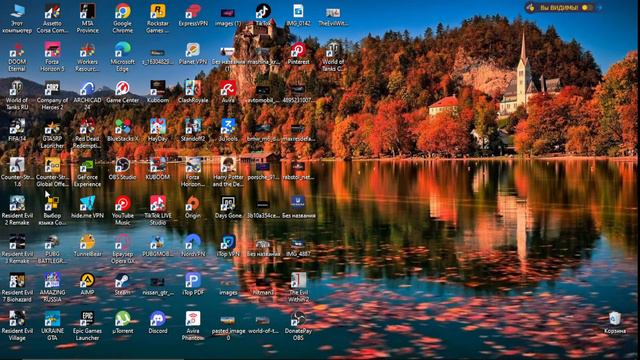The width and height of the screenshot is (640, 360).
Task: Open the ExpressVPN desktop icon
Action: coord(193,16)
